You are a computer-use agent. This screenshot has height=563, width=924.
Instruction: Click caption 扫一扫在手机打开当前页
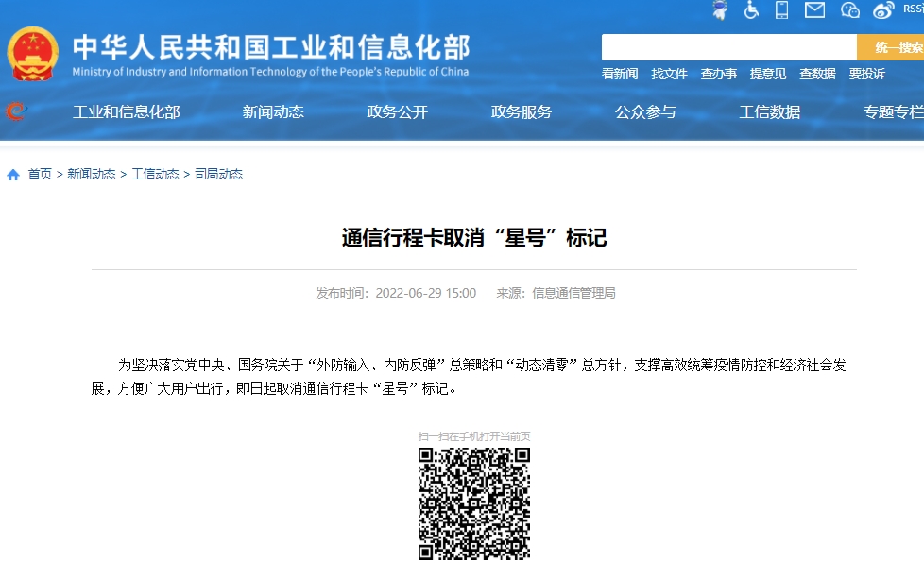[473, 436]
